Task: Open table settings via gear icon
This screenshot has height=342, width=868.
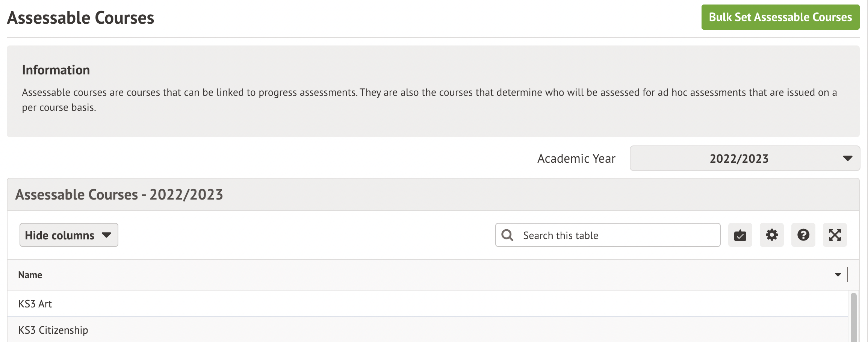Action: 771,235
